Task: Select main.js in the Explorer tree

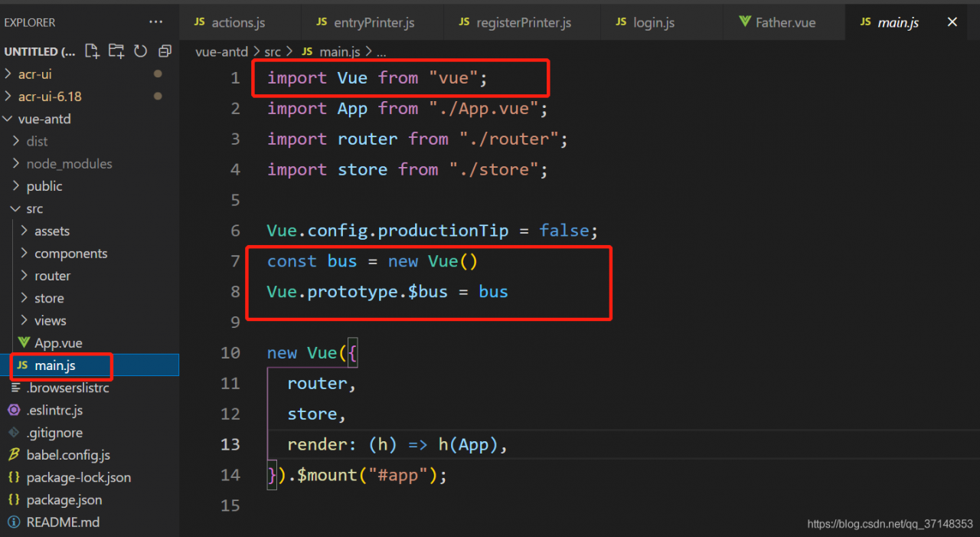Action: [x=54, y=365]
